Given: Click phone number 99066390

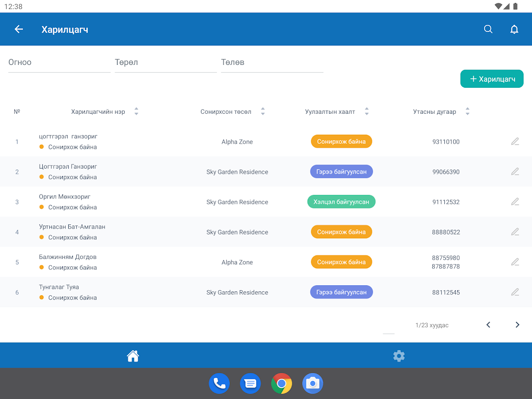Looking at the screenshot, I should 446,172.
